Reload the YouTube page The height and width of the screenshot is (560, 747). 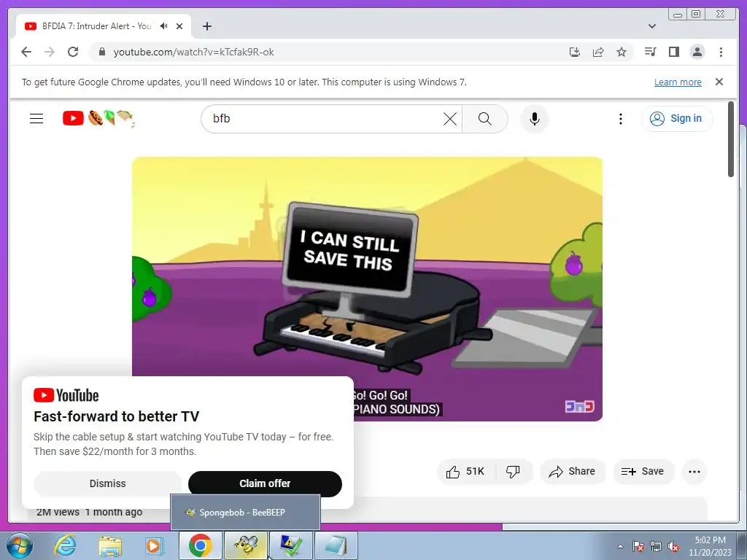tap(73, 52)
